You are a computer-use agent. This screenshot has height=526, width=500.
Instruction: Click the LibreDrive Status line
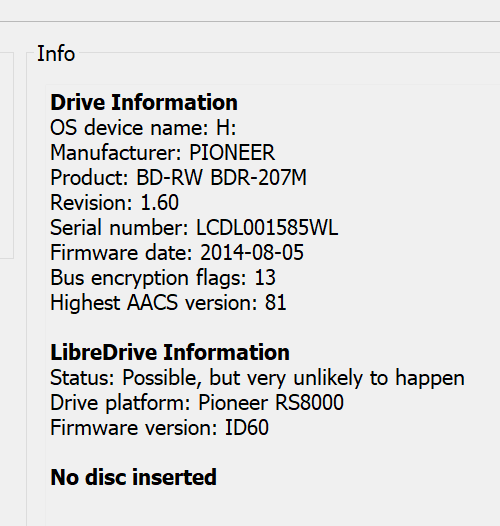click(257, 378)
